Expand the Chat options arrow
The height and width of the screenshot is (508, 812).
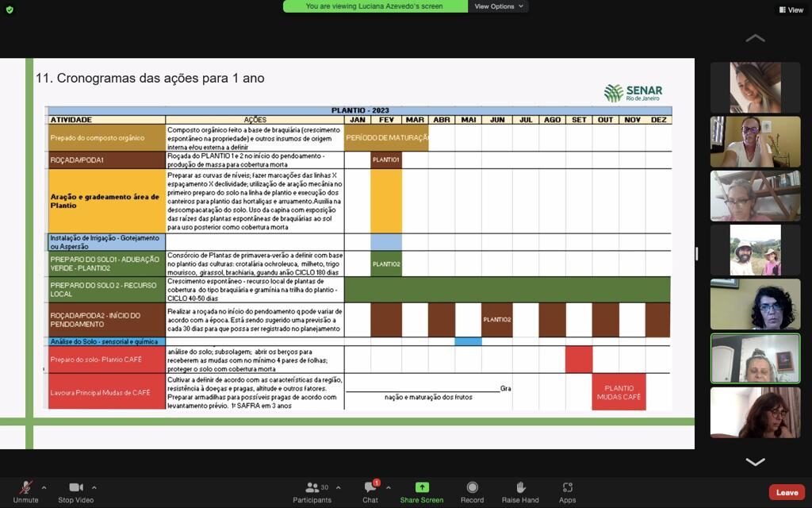(389, 488)
